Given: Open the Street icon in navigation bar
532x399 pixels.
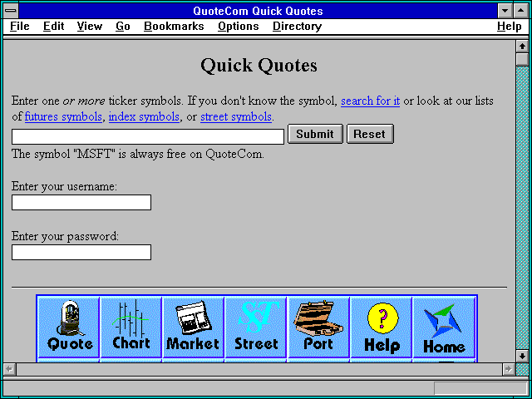Looking at the screenshot, I should (256, 327).
